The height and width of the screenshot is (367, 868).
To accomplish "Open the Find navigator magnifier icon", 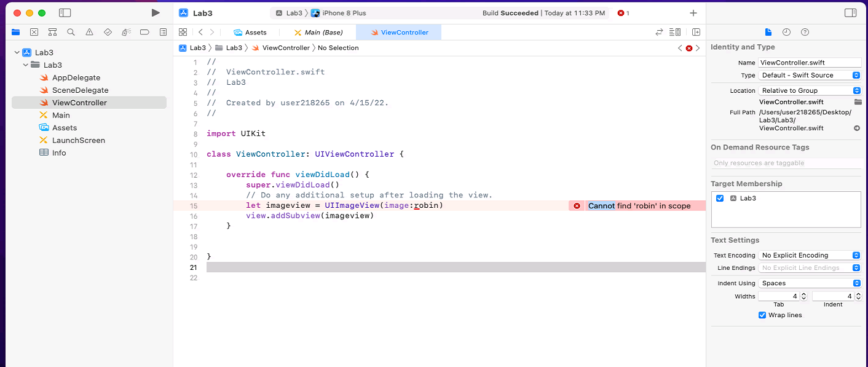I will [x=71, y=32].
